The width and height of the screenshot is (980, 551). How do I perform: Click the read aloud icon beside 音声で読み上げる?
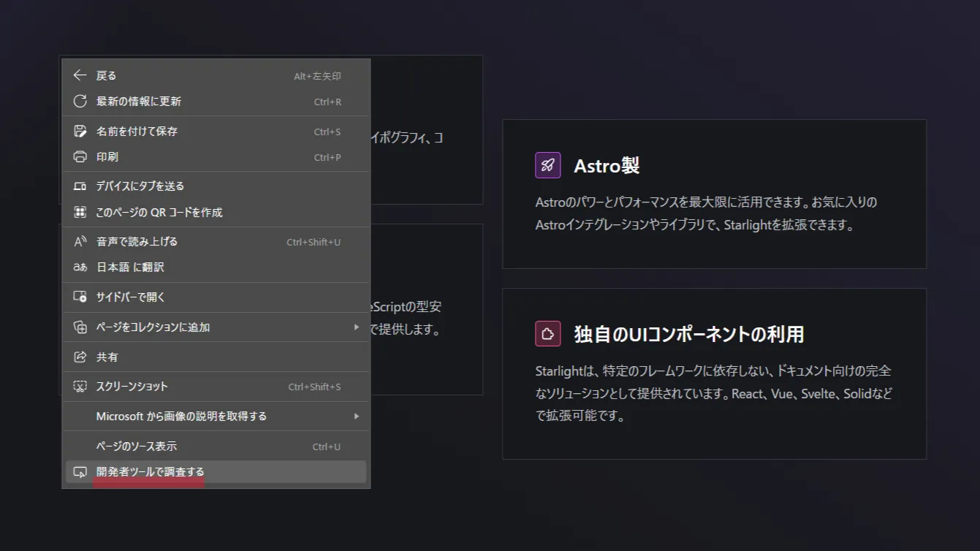[80, 242]
